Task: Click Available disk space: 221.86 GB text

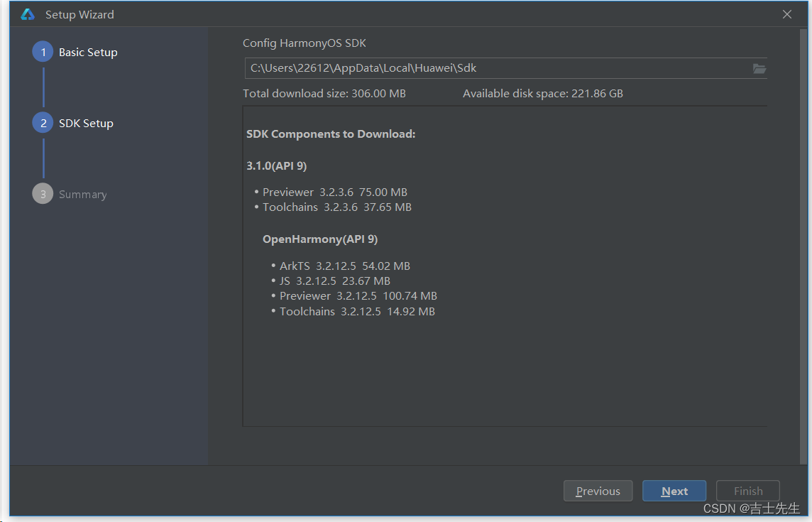Action: click(543, 93)
